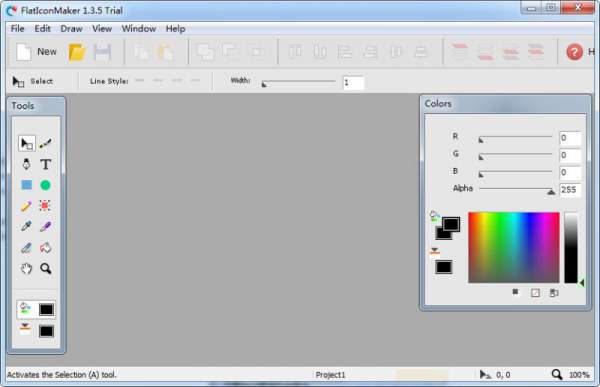
Task: Click the Select tool button in options bar
Action: (33, 81)
